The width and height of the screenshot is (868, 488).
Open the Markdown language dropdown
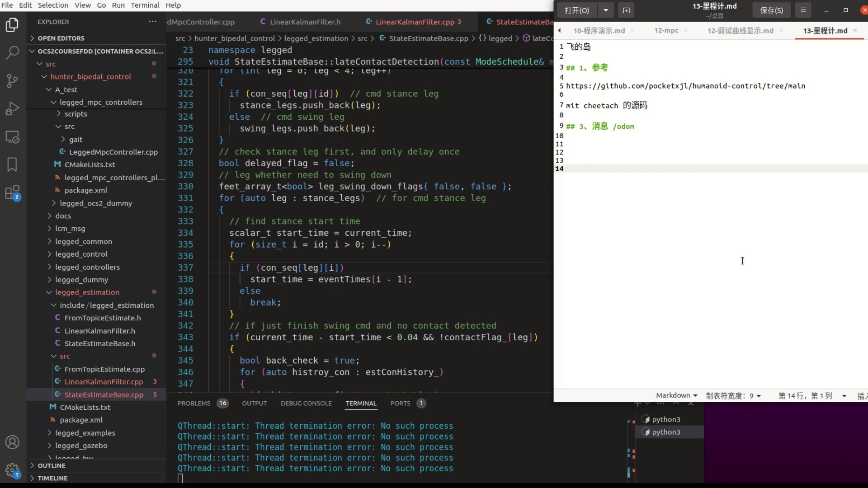pyautogui.click(x=676, y=395)
